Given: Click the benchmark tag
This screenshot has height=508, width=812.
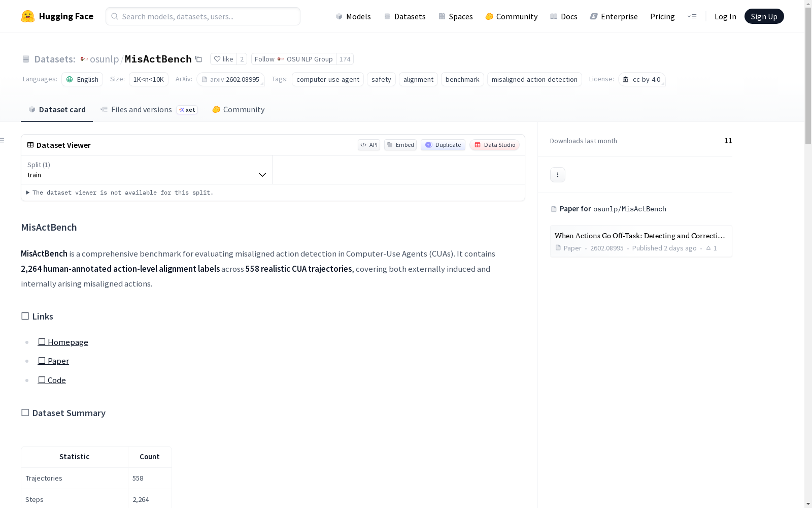Looking at the screenshot, I should 462,79.
